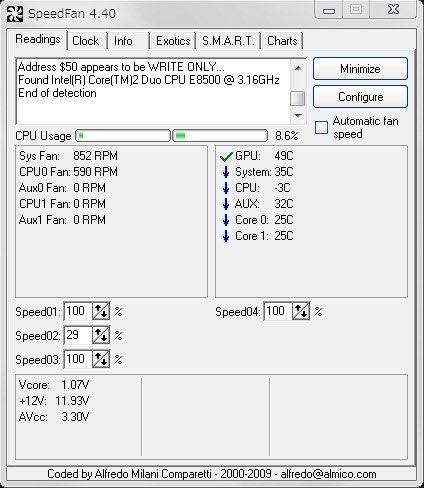424x488 pixels.
Task: Click the second CPU Usage progress bar
Action: (x=220, y=136)
